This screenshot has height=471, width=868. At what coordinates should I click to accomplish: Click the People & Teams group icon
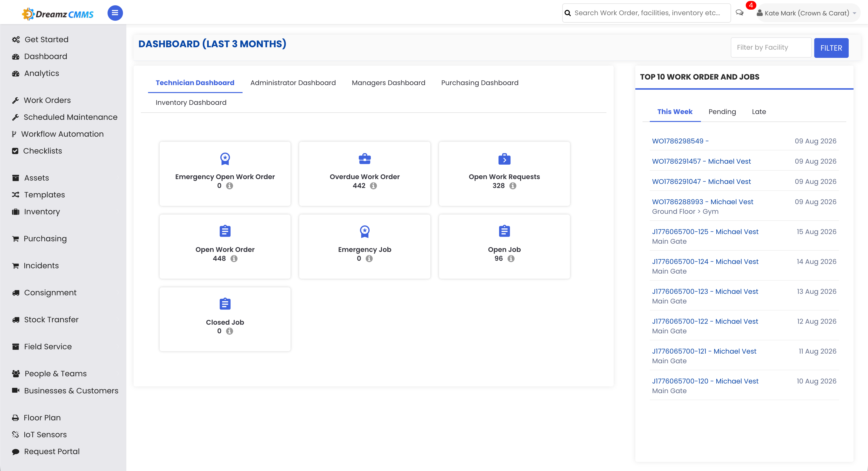pyautogui.click(x=16, y=374)
